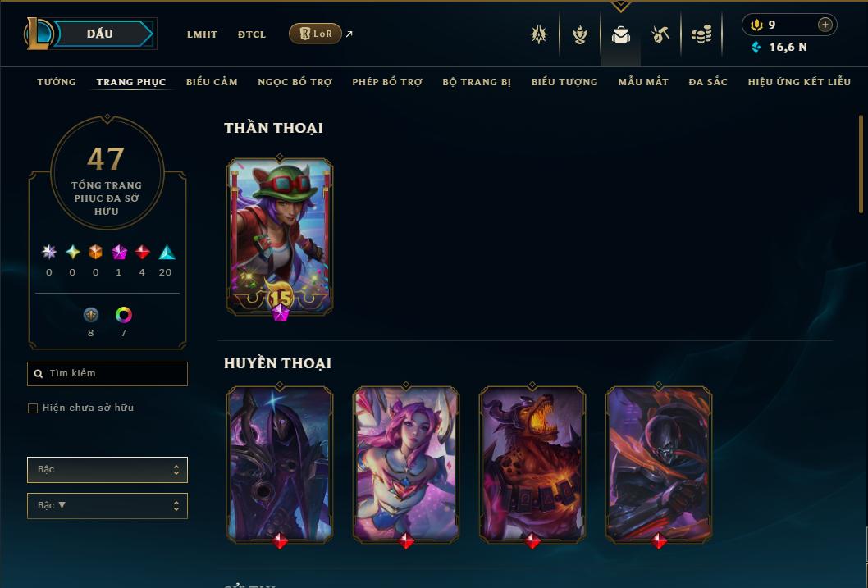Click the Chroma color wheel icon
The image size is (868, 588).
(123, 315)
